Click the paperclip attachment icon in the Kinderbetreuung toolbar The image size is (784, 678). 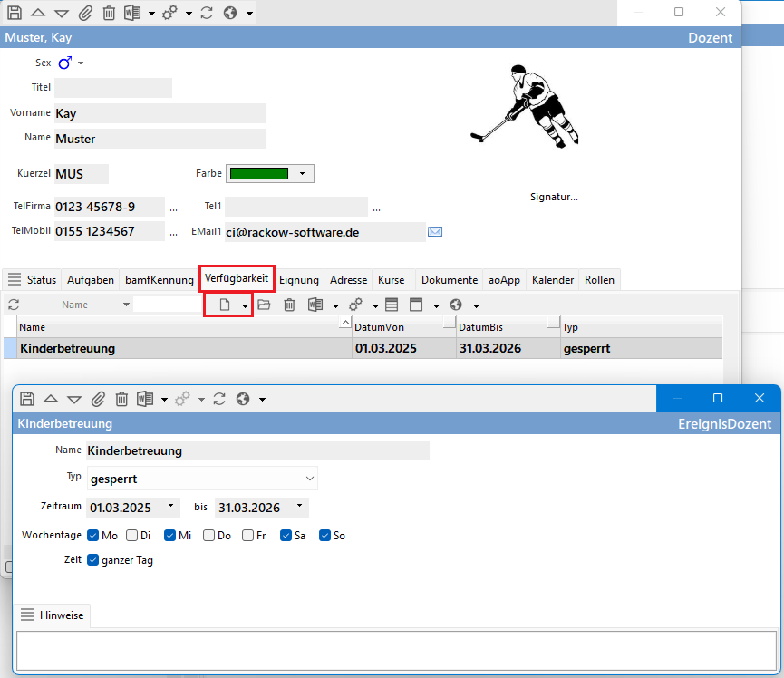point(98,399)
